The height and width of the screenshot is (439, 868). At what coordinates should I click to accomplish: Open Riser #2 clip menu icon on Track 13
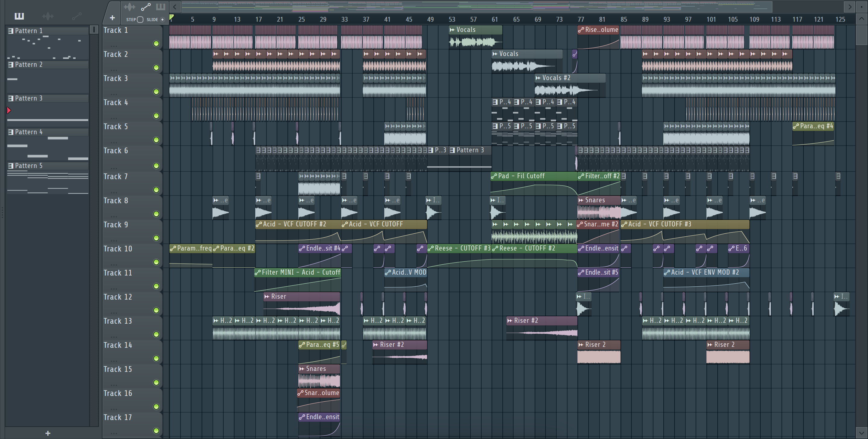(509, 321)
